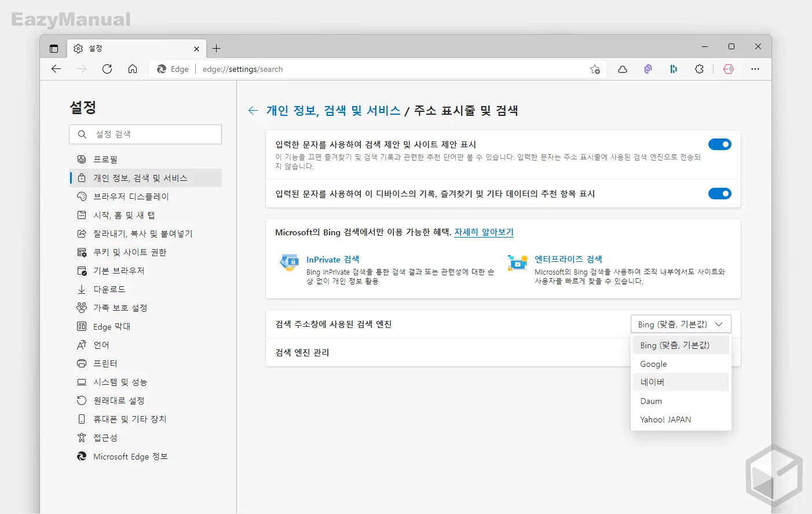Click the browser back arrow

coord(56,69)
